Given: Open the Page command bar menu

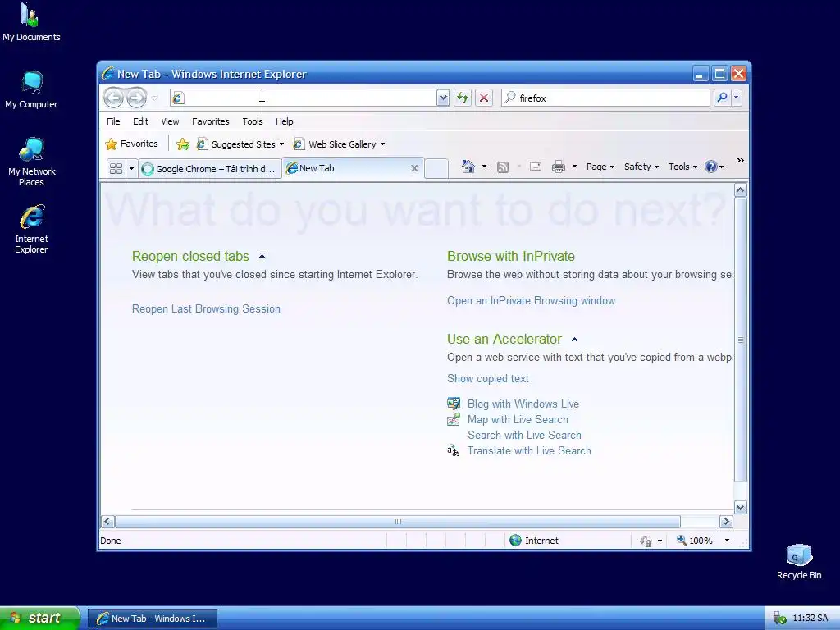Looking at the screenshot, I should pos(600,167).
